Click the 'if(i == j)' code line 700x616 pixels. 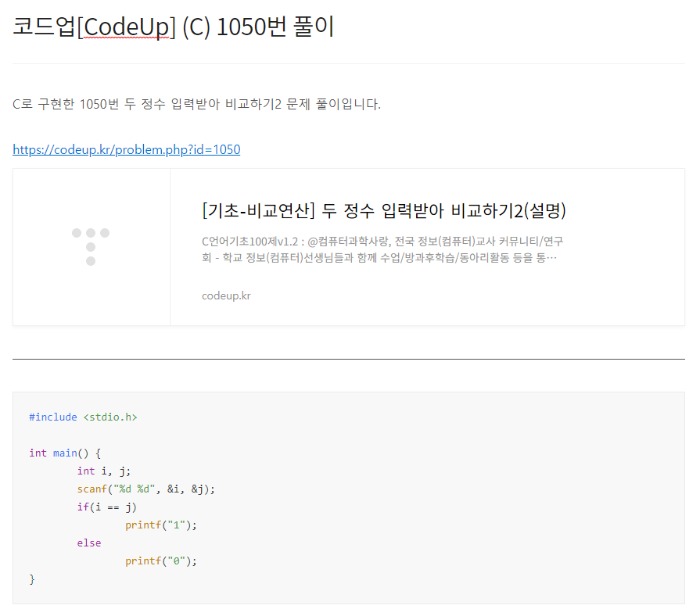106,507
